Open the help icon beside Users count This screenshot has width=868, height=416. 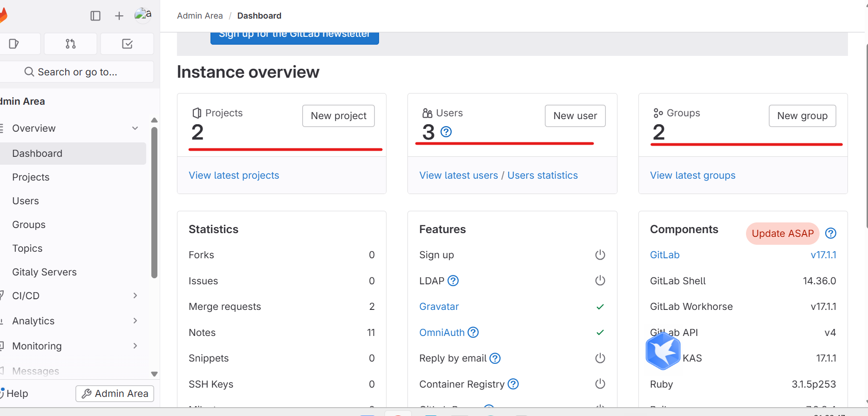tap(446, 132)
